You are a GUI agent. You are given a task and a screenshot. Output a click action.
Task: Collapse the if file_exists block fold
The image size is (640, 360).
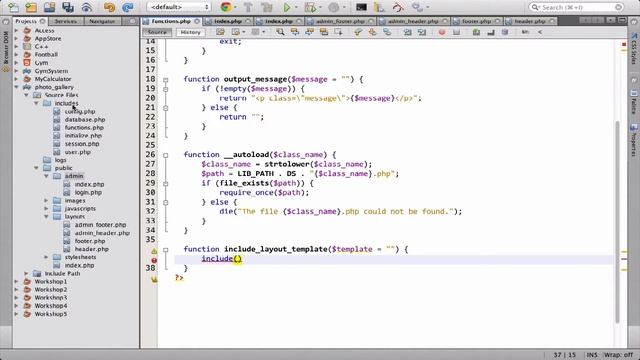tap(165, 184)
